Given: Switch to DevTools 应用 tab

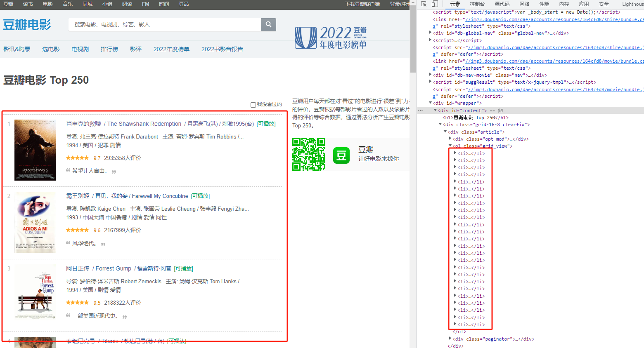Looking at the screenshot, I should [584, 4].
